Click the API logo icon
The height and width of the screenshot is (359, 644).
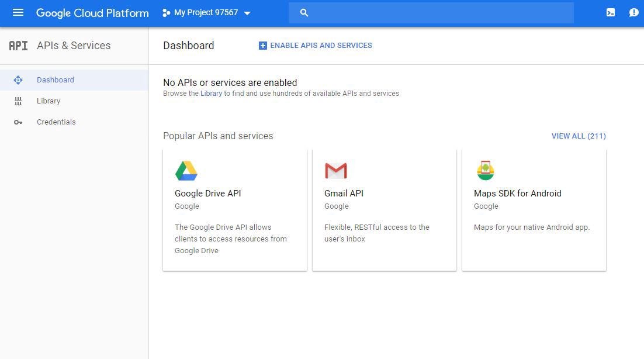click(19, 46)
